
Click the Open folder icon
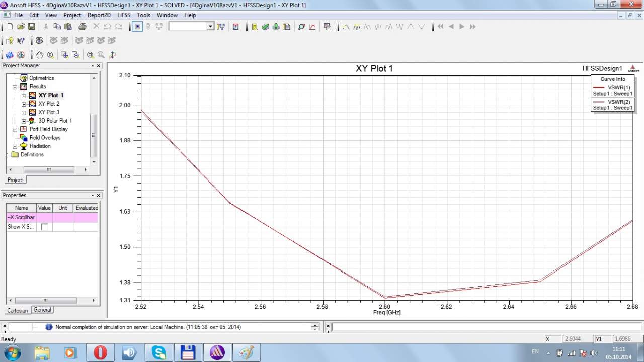point(21,27)
